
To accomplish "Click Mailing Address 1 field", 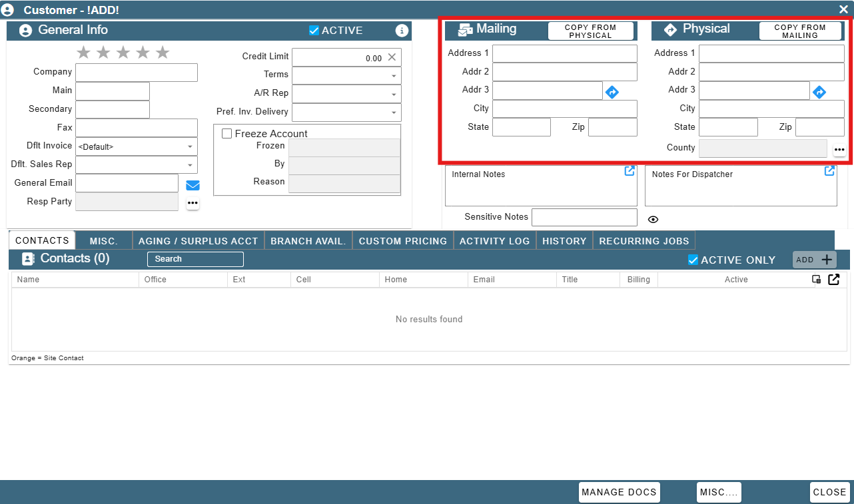I will (x=565, y=54).
